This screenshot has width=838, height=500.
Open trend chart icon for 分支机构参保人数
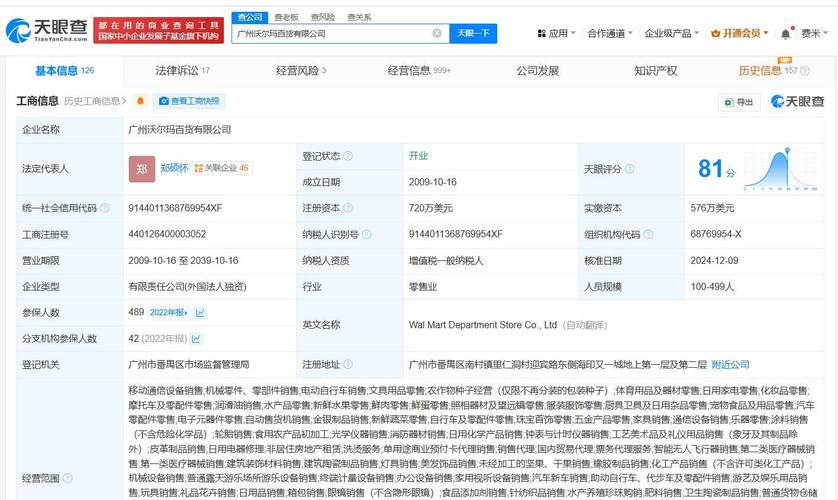coord(196,339)
